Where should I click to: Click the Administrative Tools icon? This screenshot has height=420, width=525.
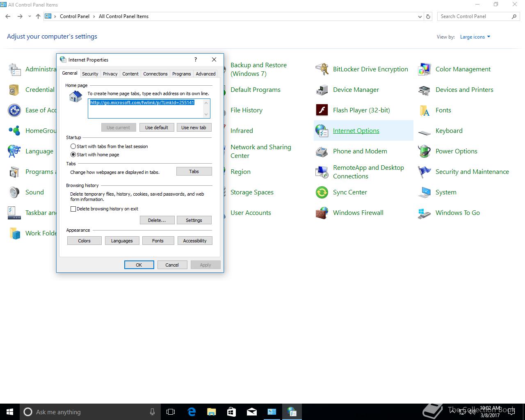coord(14,69)
